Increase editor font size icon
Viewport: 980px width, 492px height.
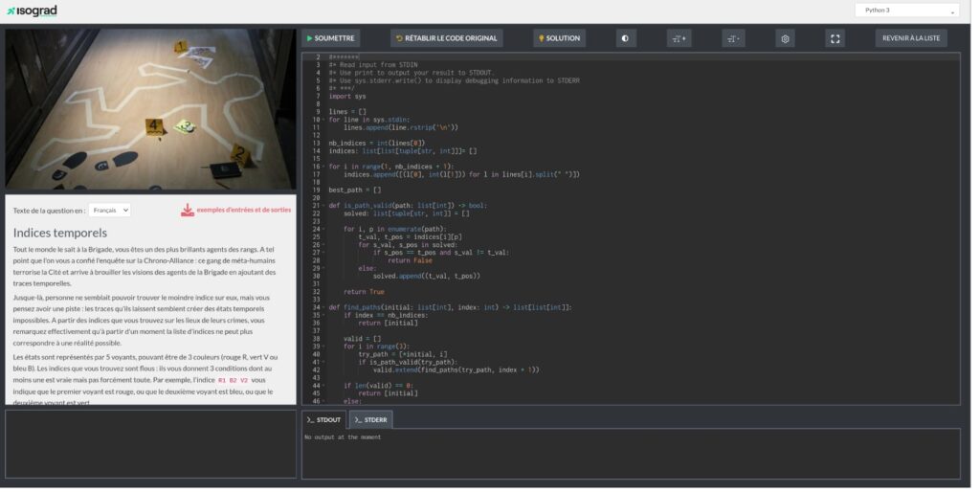(x=679, y=38)
